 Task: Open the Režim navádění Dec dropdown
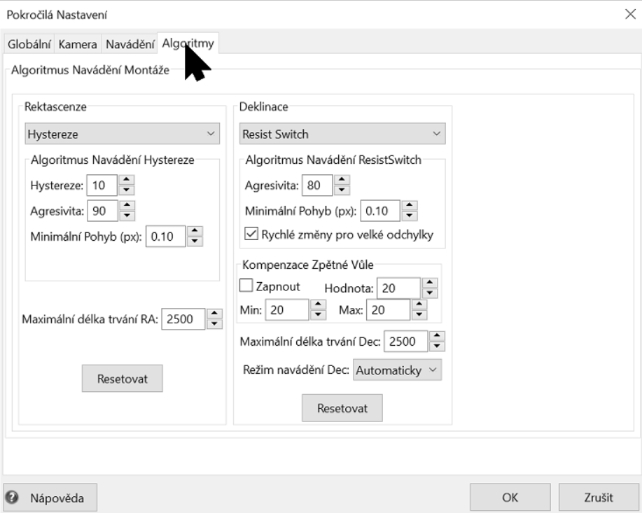pos(397,371)
